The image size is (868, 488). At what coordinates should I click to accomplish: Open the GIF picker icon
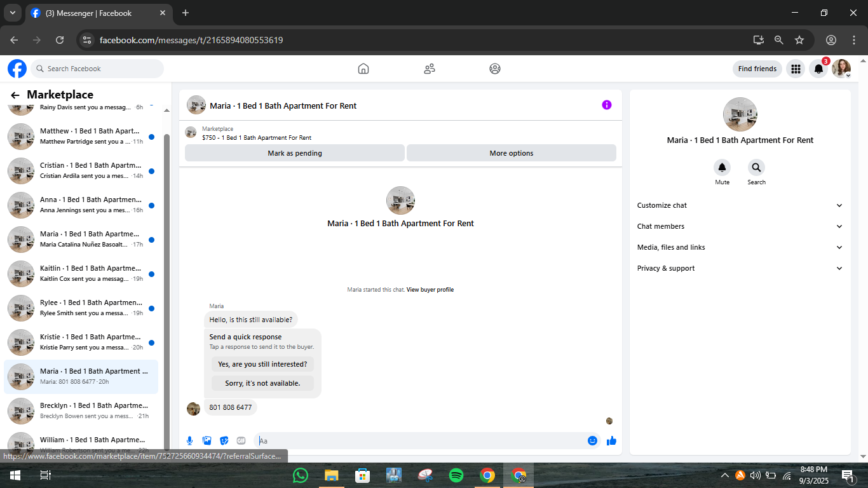tap(241, 441)
